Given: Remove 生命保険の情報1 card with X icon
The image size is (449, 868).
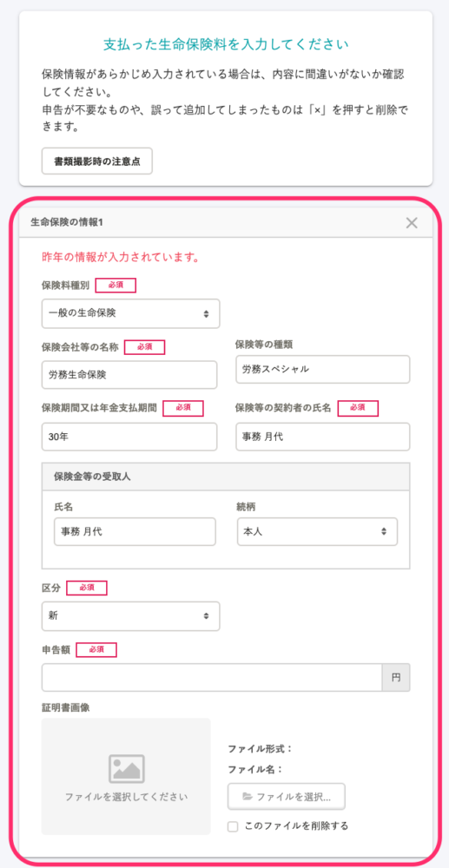Looking at the screenshot, I should coord(412,223).
